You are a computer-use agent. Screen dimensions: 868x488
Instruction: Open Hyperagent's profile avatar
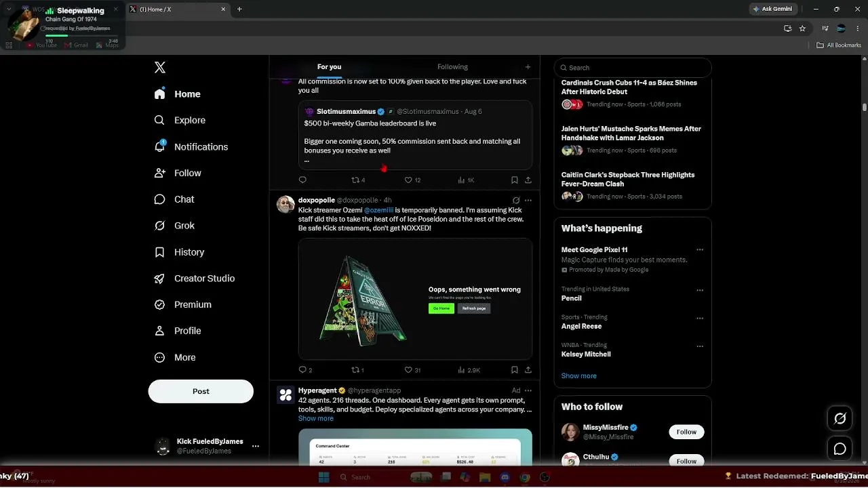point(285,394)
